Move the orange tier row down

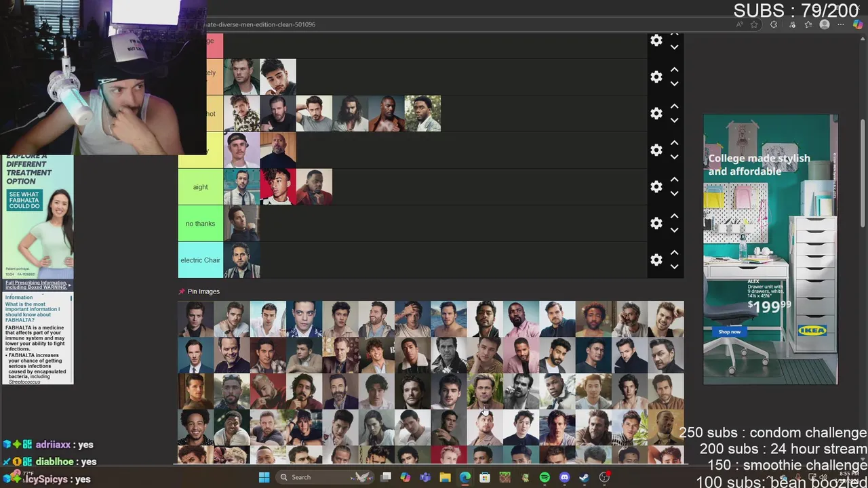(x=674, y=84)
